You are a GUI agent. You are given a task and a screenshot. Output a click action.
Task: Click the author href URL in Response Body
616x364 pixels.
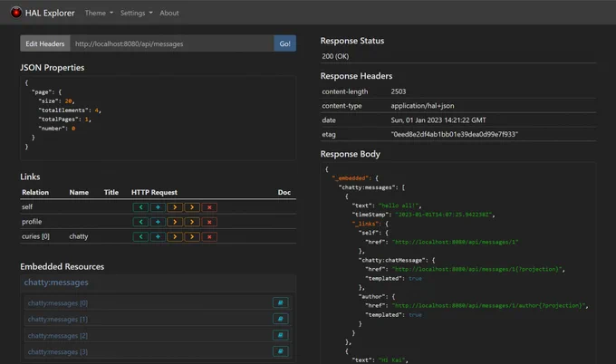pyautogui.click(x=488, y=305)
